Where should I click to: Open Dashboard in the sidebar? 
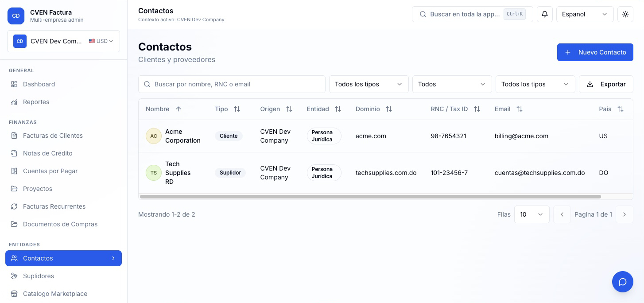39,84
